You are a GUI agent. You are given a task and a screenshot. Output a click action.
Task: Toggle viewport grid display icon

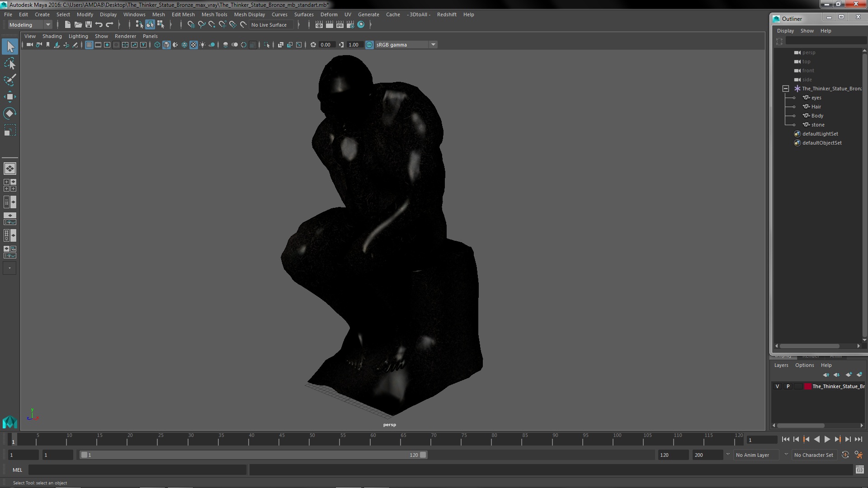[89, 45]
